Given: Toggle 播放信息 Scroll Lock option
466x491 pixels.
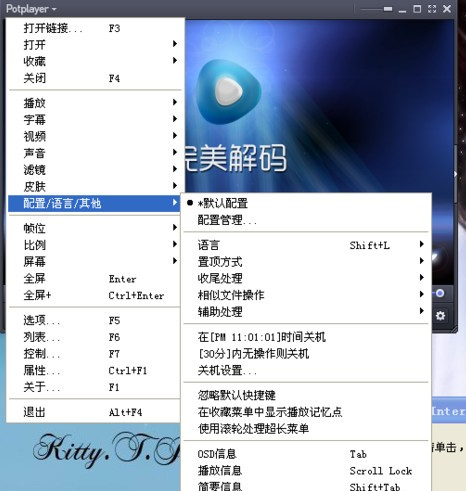Looking at the screenshot, I should click(x=306, y=471).
